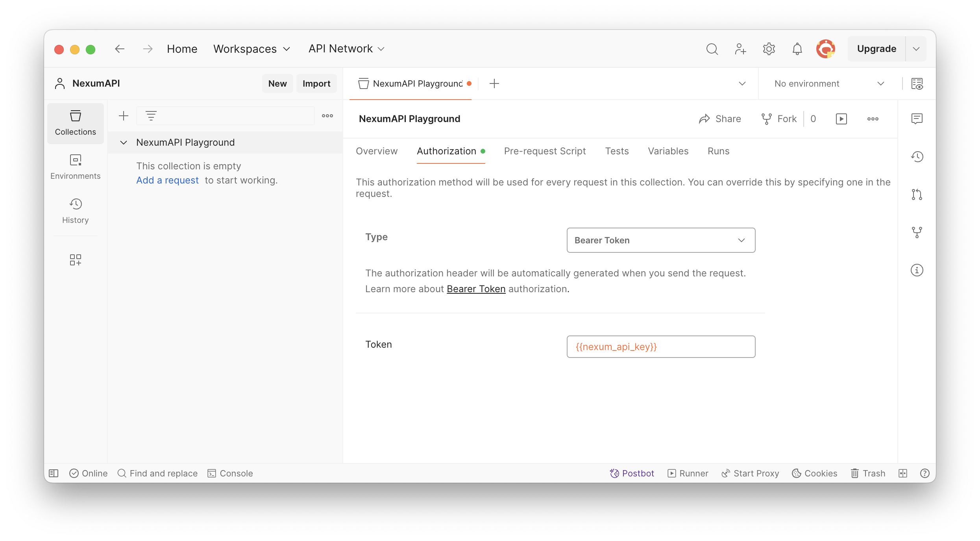980x541 pixels.
Task: Open the Bearer Token type dropdown
Action: pyautogui.click(x=660, y=240)
